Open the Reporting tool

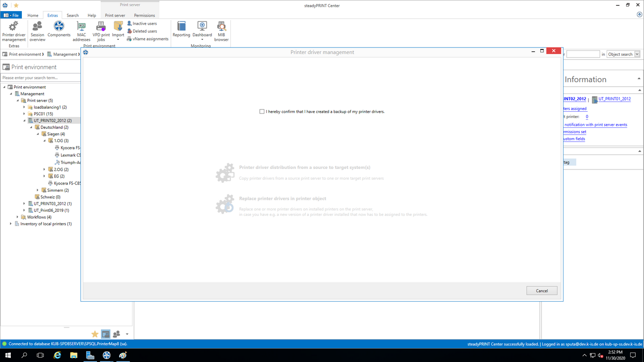click(x=181, y=29)
